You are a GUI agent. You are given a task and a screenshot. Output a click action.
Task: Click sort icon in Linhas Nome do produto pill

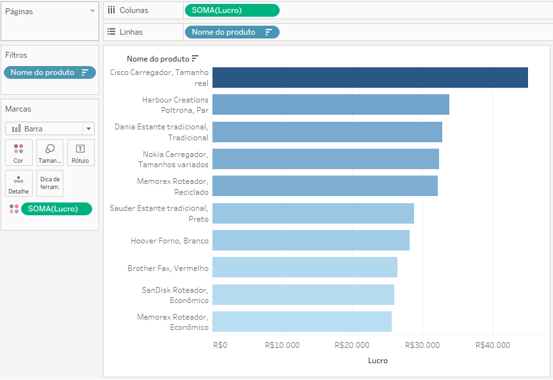pos(268,32)
